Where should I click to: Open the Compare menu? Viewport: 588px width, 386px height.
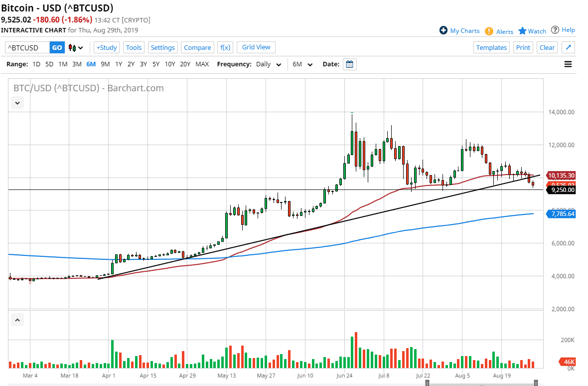(197, 47)
